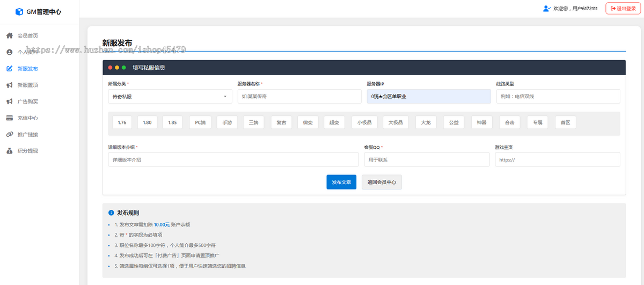The height and width of the screenshot is (285, 644).
Task: Focus the 线路类型 input field
Action: pyautogui.click(x=558, y=96)
